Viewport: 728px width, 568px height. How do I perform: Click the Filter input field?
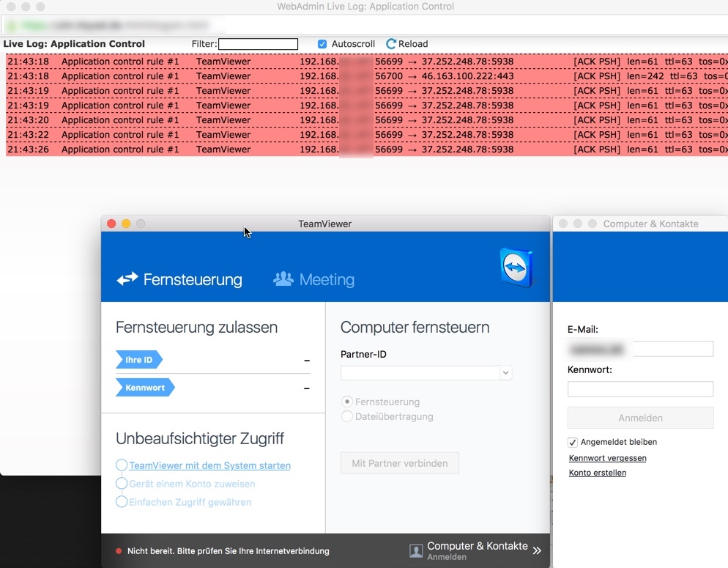(x=258, y=44)
